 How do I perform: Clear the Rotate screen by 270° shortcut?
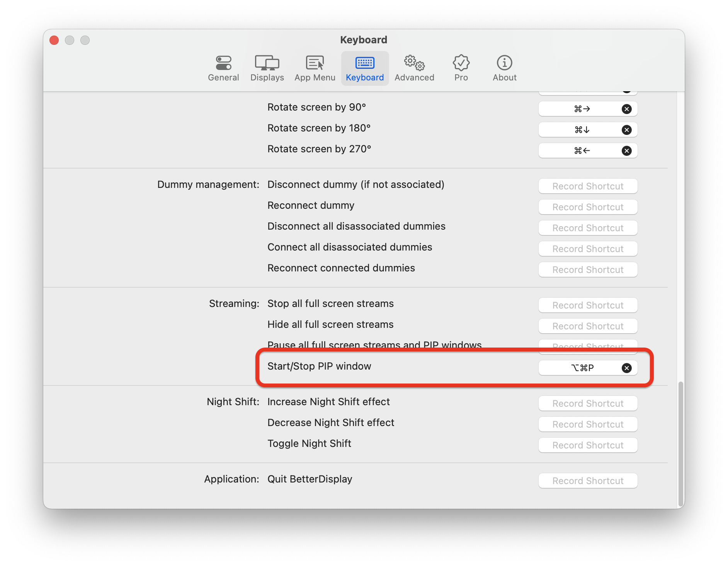(627, 150)
